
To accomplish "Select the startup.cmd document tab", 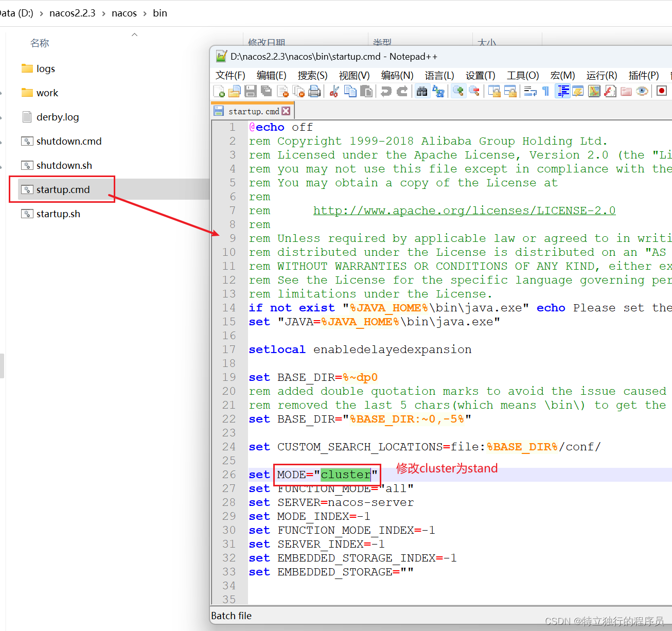I will pyautogui.click(x=253, y=111).
